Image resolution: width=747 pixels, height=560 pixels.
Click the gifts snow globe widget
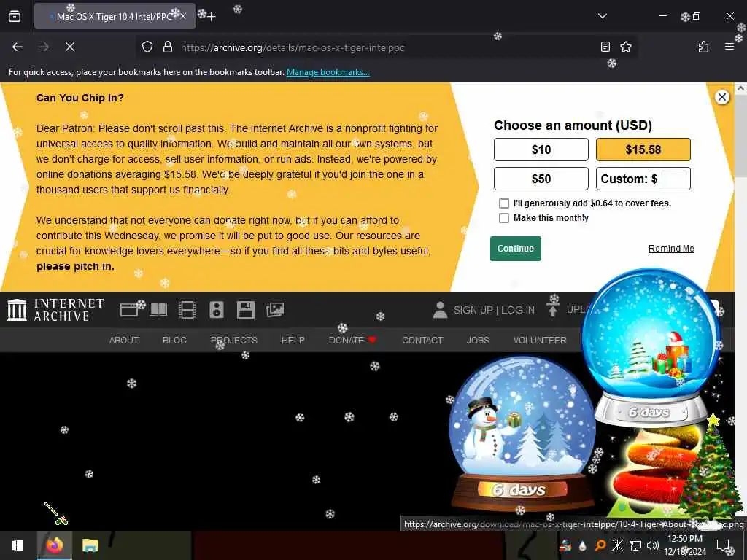pyautogui.click(x=651, y=348)
